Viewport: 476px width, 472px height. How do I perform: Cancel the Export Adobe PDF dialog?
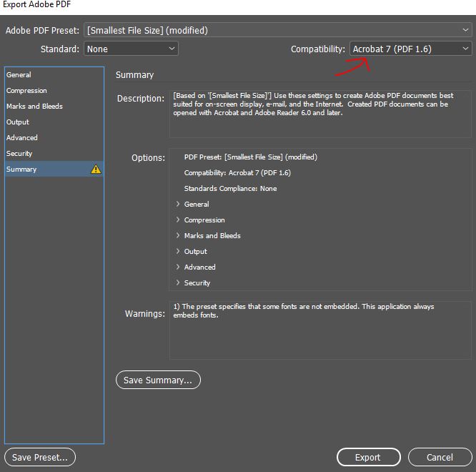(440, 457)
